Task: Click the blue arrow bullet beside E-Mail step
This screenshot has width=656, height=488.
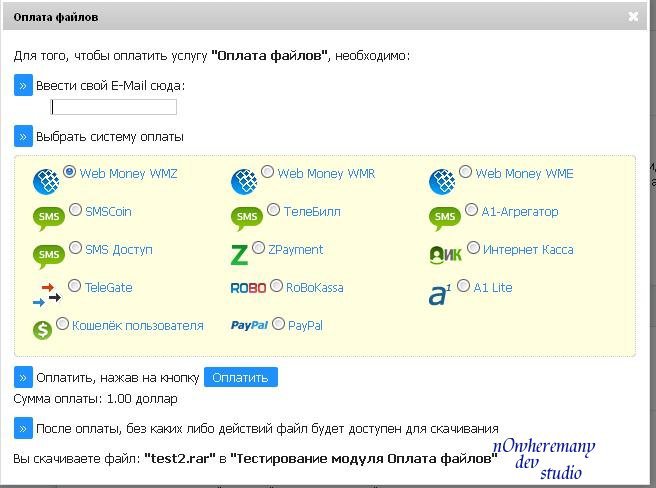Action: point(23,85)
